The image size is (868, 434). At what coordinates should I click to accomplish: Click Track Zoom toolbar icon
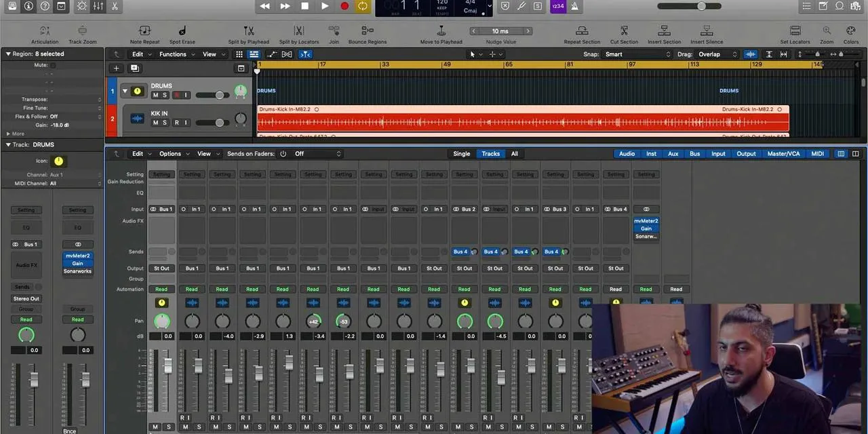[83, 31]
